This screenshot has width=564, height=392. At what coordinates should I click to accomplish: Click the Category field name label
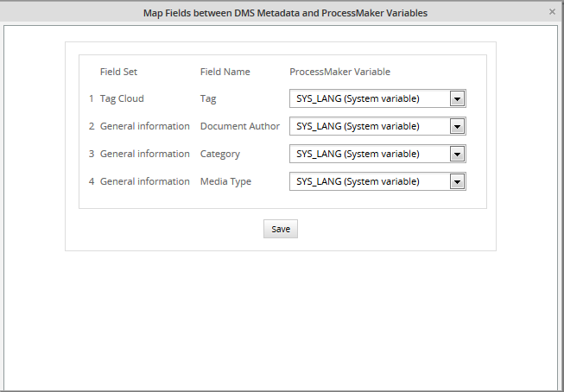[x=219, y=155]
